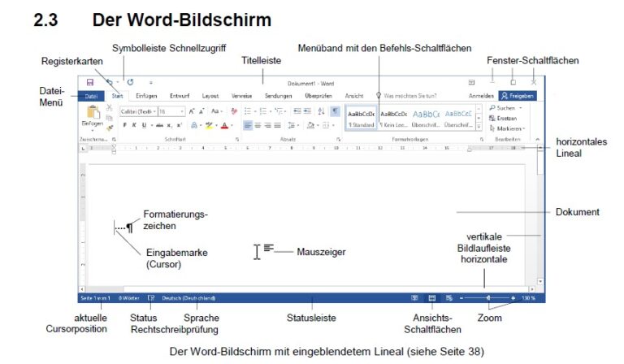Select Center paragraph alignment
Viewport: 624px width, 364px height.
tap(258, 125)
